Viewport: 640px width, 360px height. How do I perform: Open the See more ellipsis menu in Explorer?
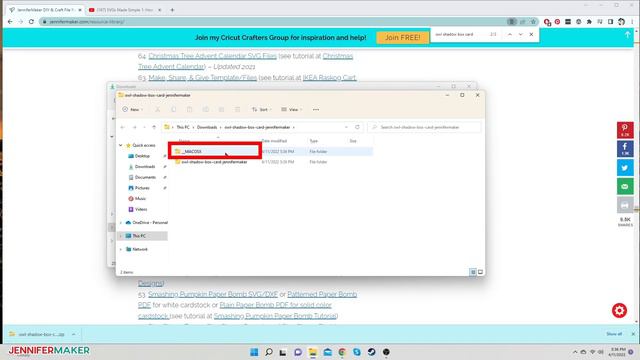coord(316,109)
